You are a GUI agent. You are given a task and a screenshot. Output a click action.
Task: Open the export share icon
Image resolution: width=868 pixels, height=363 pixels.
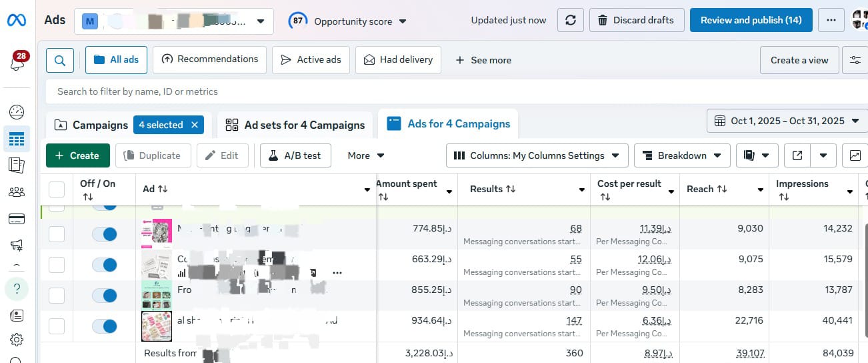[797, 155]
